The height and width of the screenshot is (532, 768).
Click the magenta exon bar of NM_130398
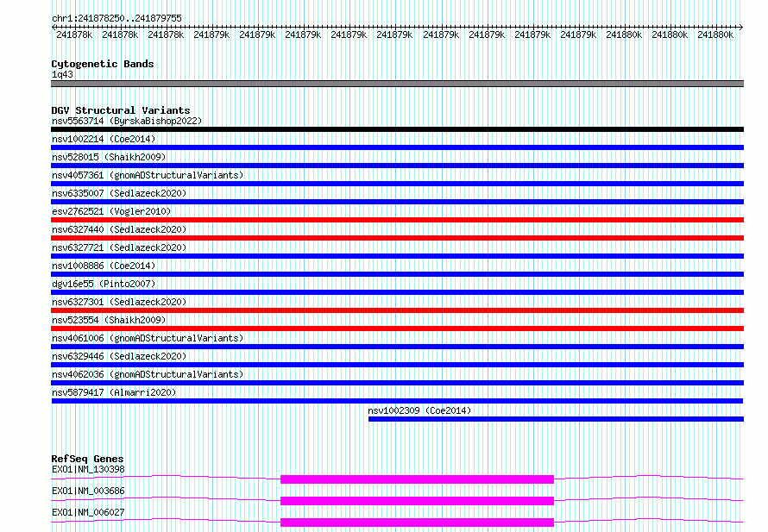coord(418,479)
